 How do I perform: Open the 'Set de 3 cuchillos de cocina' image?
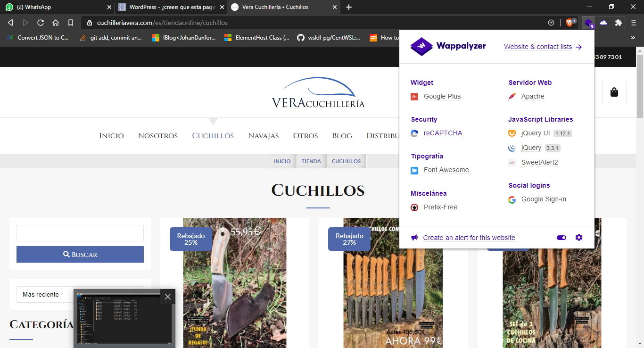(x=552, y=283)
